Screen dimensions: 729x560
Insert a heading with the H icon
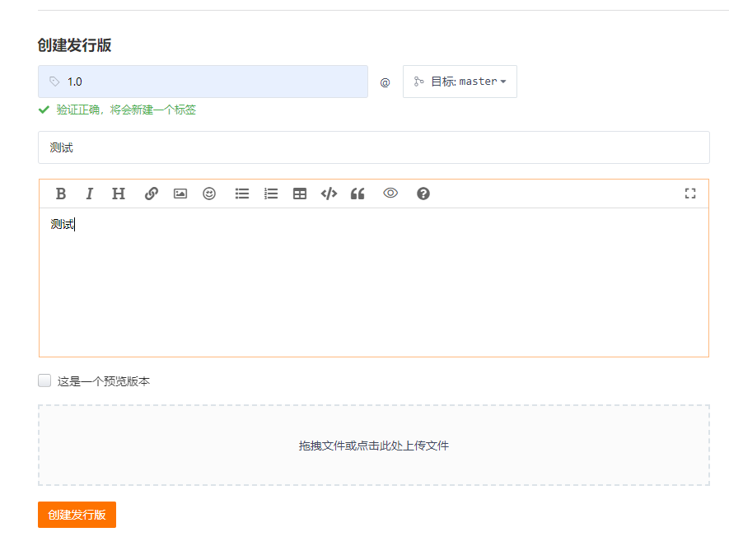point(119,194)
